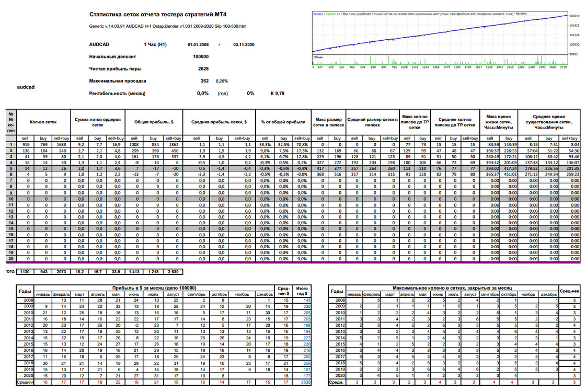This screenshot has height=392, width=586.
Task: Click the 'Средняя прибыль сетки, $' column header
Action: pyautogui.click(x=219, y=122)
